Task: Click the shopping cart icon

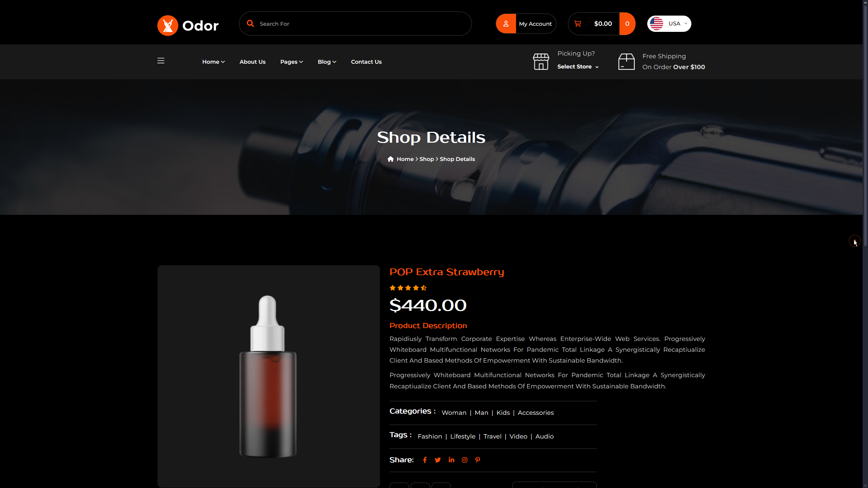Action: [x=577, y=24]
